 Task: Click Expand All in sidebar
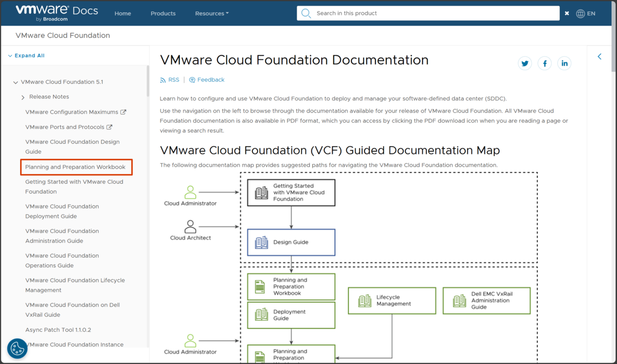pyautogui.click(x=26, y=56)
